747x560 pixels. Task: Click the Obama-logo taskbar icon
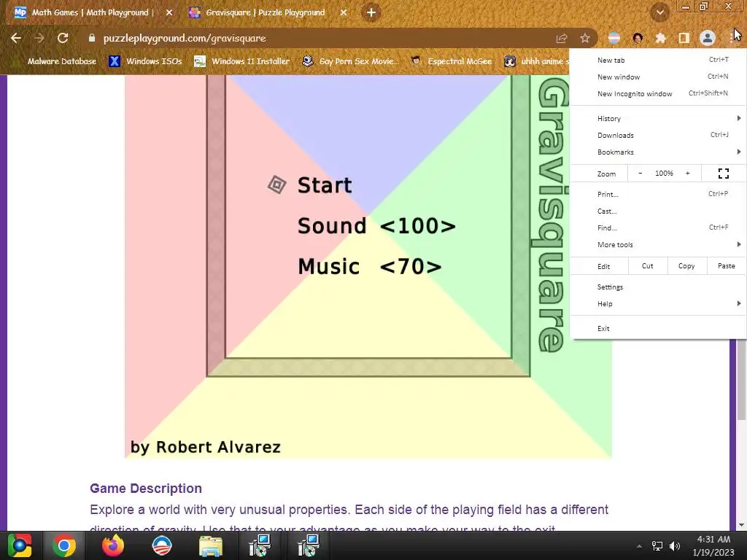(x=161, y=545)
